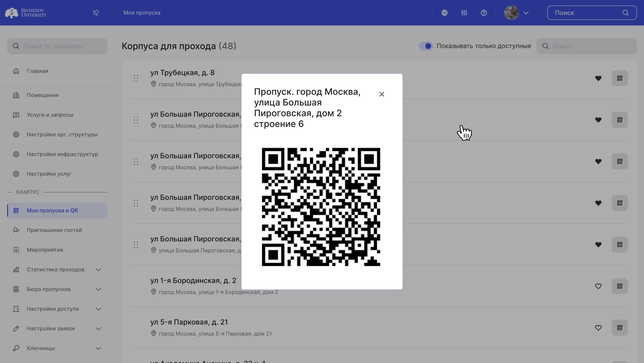
Task: Select Мои пропуска и QR item
Action: click(57, 210)
